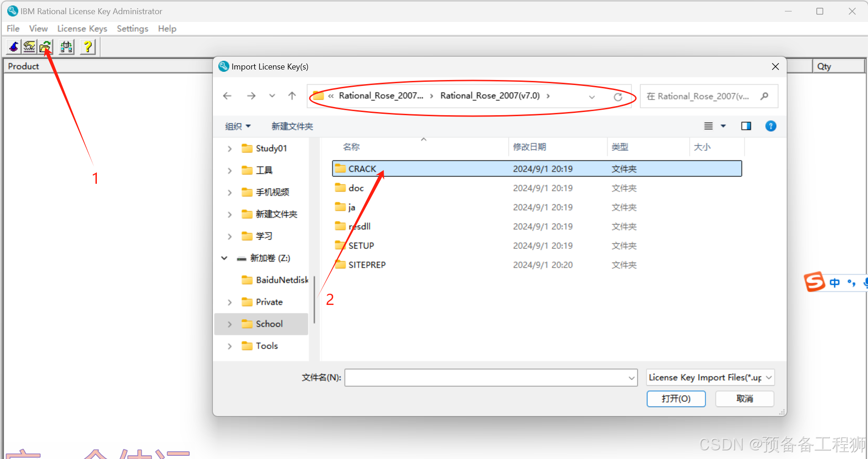This screenshot has width=868, height=459.
Task: Select the School folder in tree
Action: [x=262, y=324]
